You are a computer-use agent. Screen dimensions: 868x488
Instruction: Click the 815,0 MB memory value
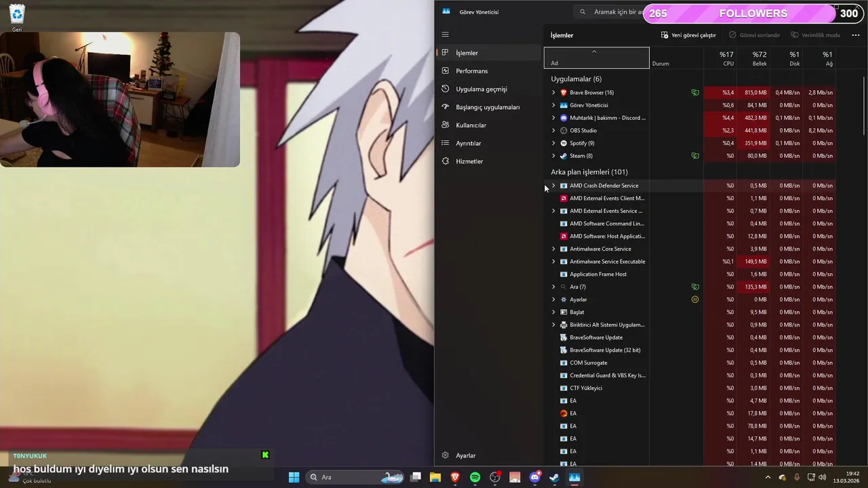point(755,92)
